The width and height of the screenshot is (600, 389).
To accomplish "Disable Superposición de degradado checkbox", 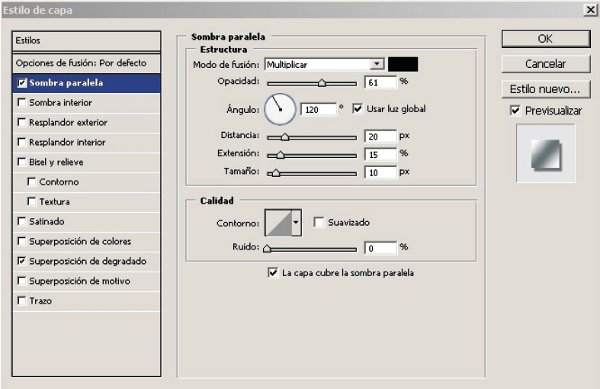I will (x=22, y=261).
